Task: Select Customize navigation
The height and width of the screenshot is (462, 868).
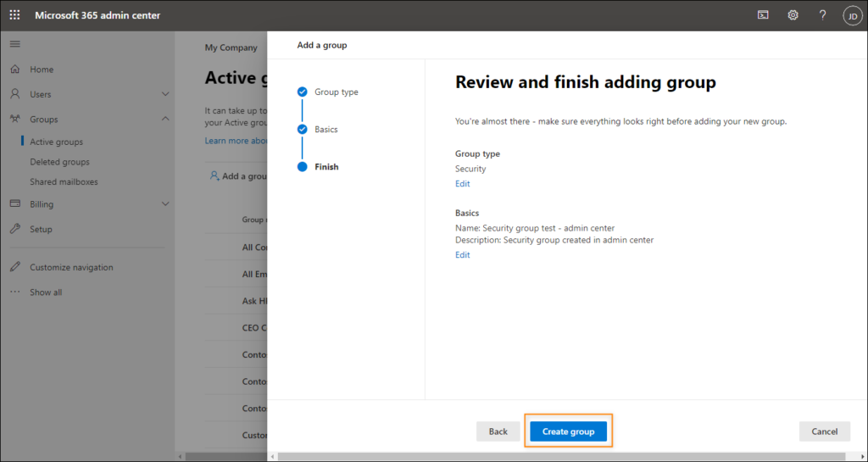Action: point(71,267)
